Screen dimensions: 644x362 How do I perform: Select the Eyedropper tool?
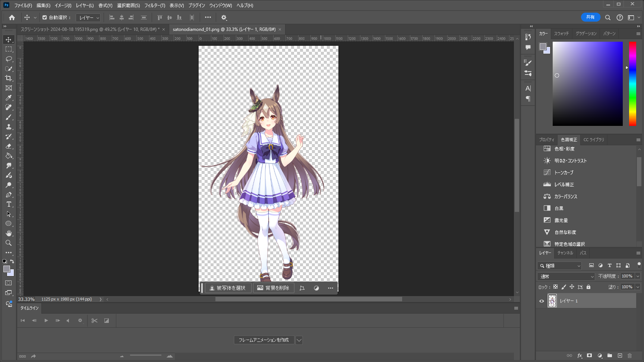tap(9, 98)
